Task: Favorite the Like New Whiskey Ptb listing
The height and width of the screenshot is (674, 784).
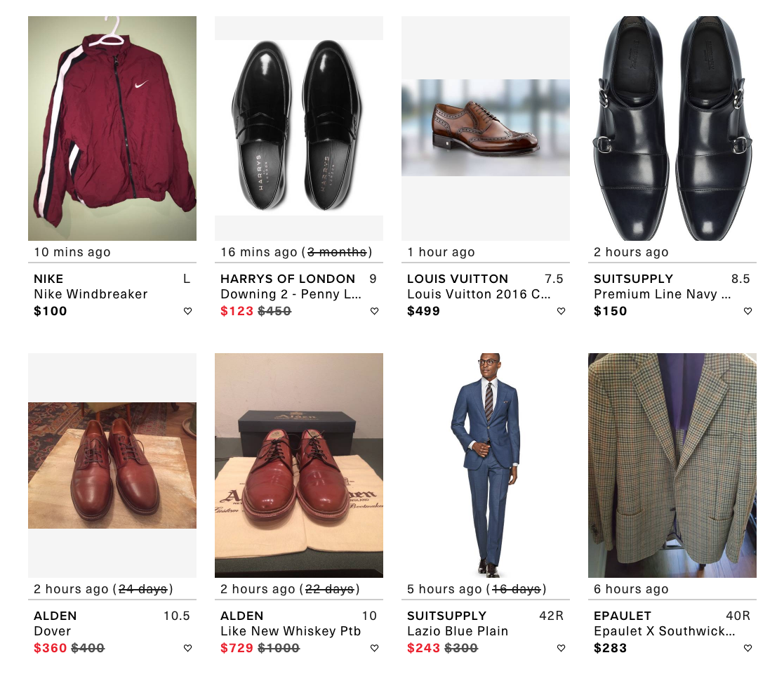Action: [374, 649]
